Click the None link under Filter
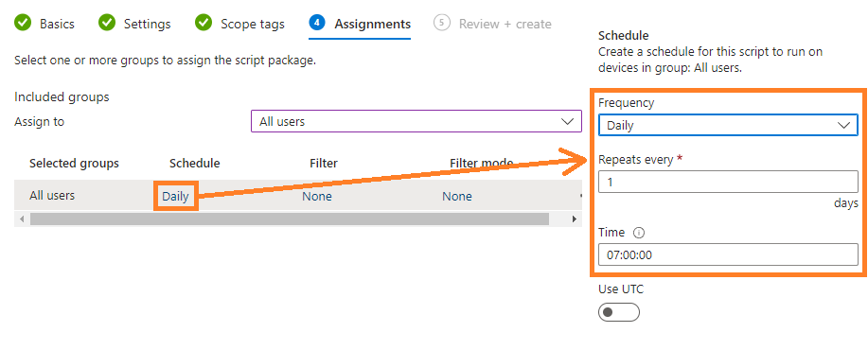The height and width of the screenshot is (350, 868). 317,196
